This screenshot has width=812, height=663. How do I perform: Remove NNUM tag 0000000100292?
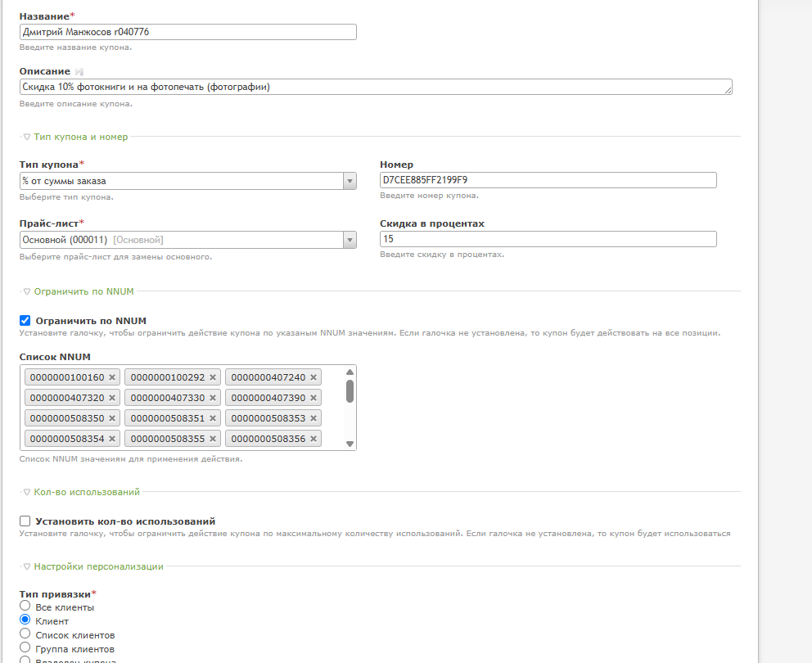[212, 377]
